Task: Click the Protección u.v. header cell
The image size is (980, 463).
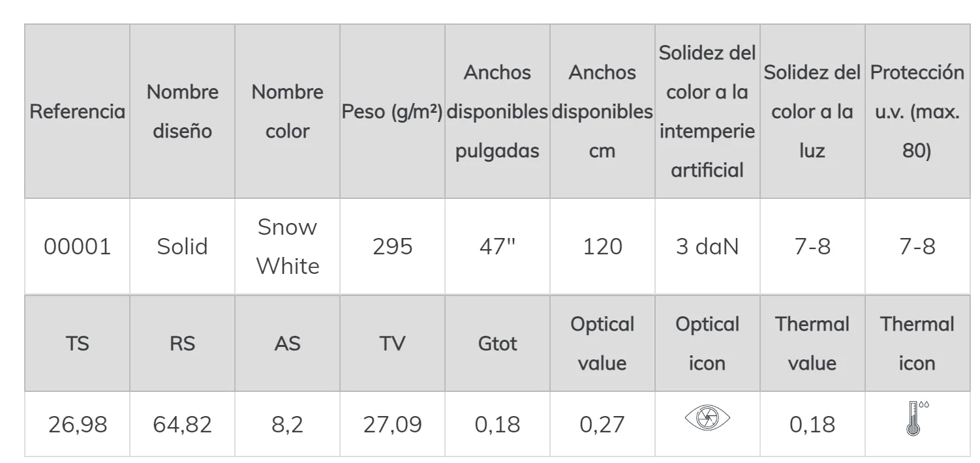Action: point(917,112)
